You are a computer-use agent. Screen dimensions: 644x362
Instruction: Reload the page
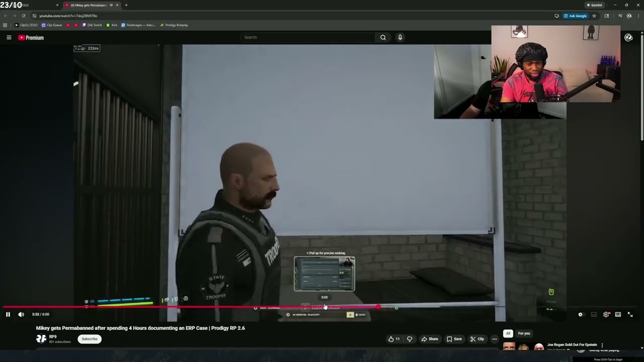pos(23,16)
